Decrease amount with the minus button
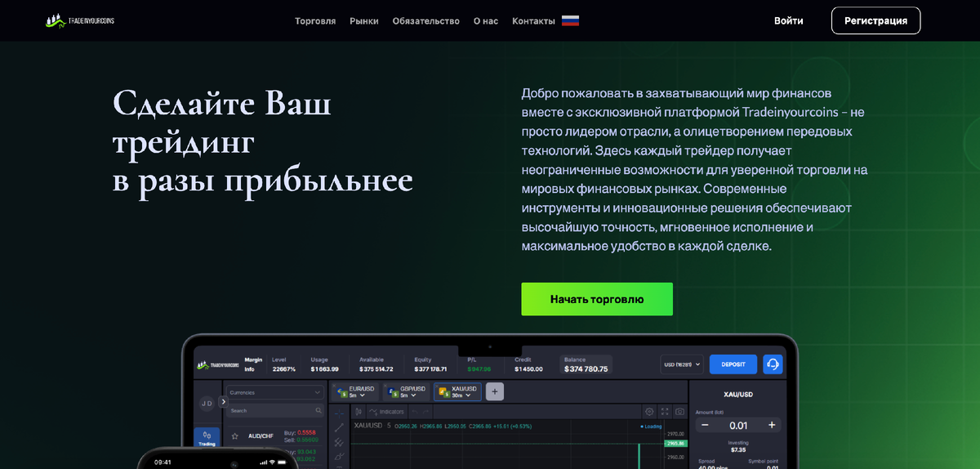Screen dimensions: 980x469 pyautogui.click(x=705, y=425)
